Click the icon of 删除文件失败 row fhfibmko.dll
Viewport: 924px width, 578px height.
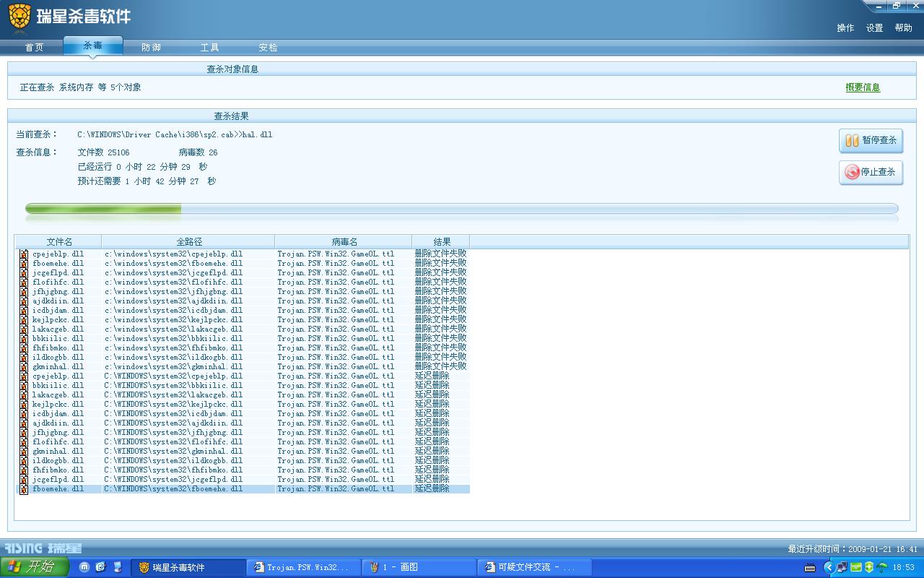click(x=24, y=348)
